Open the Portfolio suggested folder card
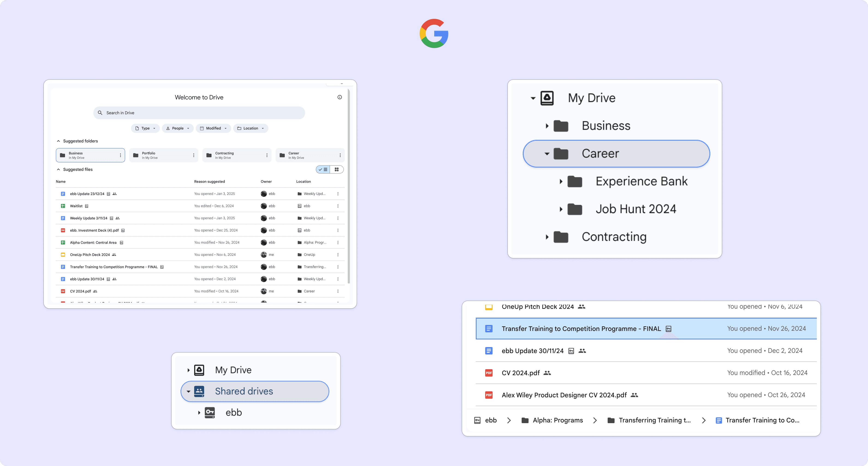The height and width of the screenshot is (466, 868). tap(163, 155)
